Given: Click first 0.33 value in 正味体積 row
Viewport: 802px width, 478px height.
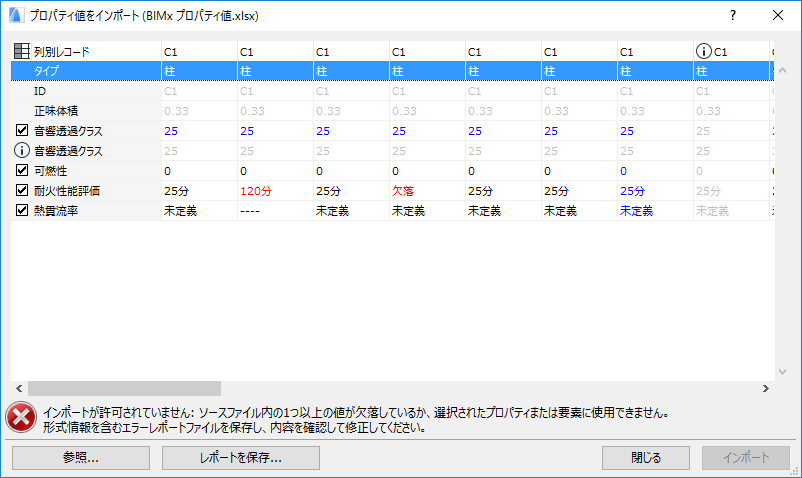Looking at the screenshot, I should point(176,111).
